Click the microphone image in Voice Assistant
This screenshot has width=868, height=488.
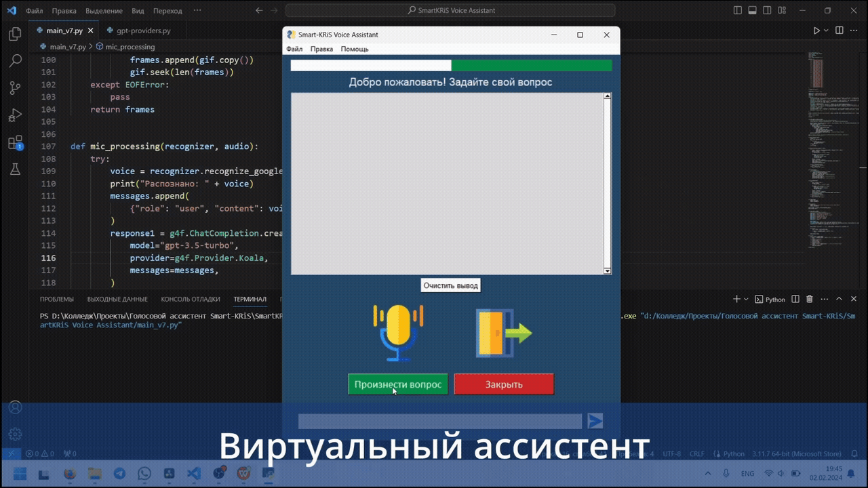pyautogui.click(x=398, y=333)
